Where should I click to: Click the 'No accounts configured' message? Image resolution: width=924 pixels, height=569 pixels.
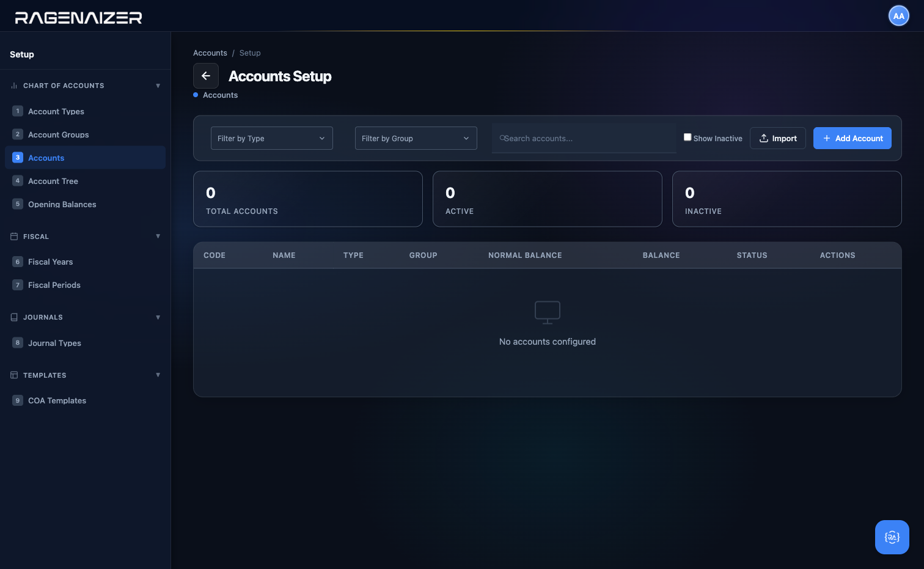(x=548, y=342)
